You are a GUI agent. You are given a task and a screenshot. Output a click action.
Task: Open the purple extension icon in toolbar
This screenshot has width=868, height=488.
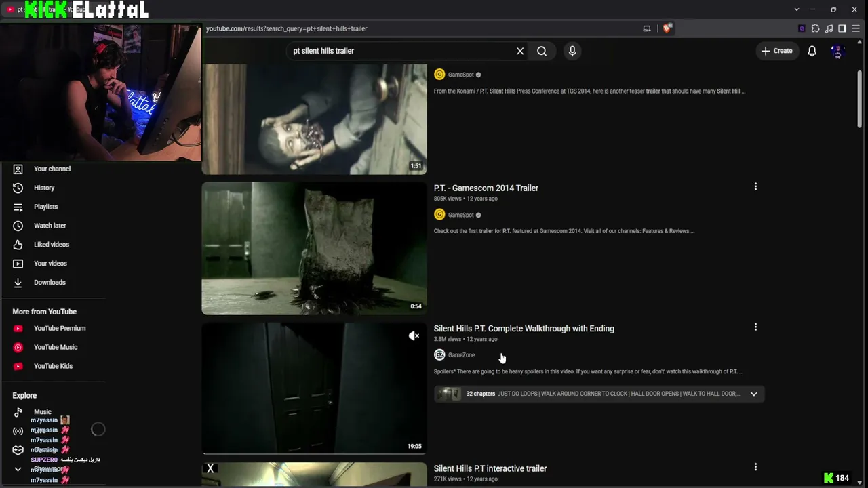(x=802, y=28)
